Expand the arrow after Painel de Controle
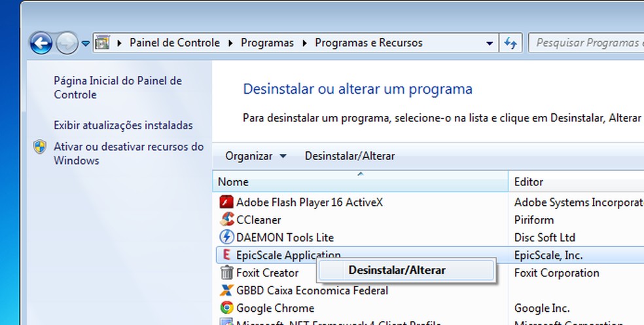The width and height of the screenshot is (644, 325). pyautogui.click(x=230, y=43)
